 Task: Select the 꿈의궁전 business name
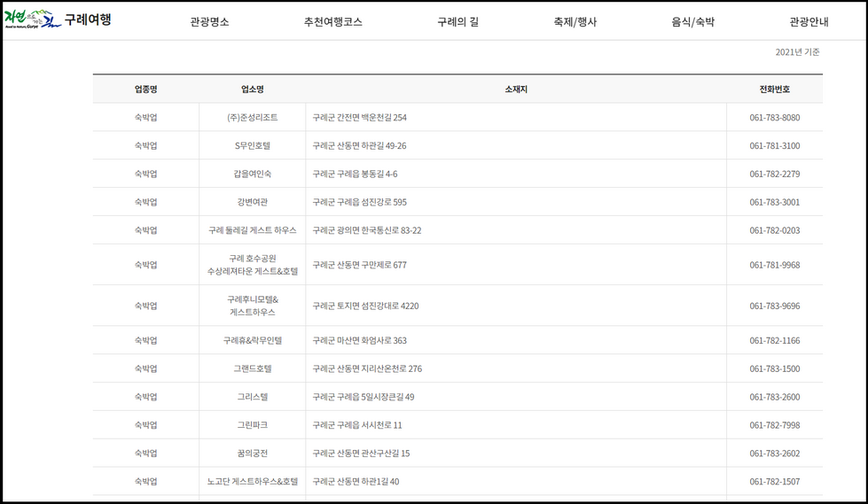[253, 454]
